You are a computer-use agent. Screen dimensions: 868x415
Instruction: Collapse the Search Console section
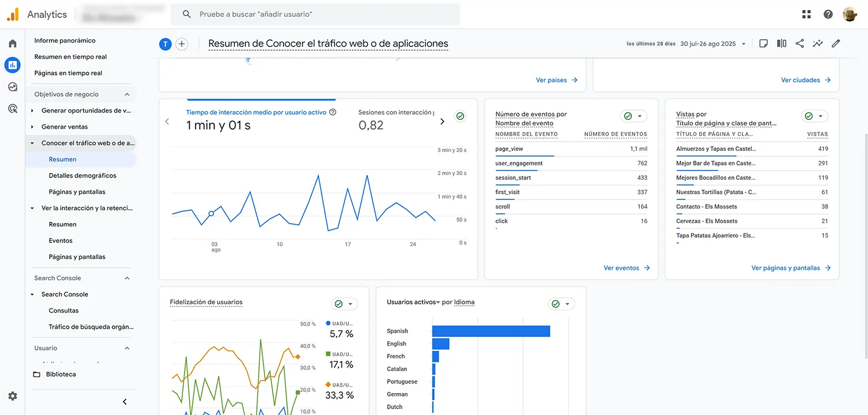pyautogui.click(x=127, y=278)
